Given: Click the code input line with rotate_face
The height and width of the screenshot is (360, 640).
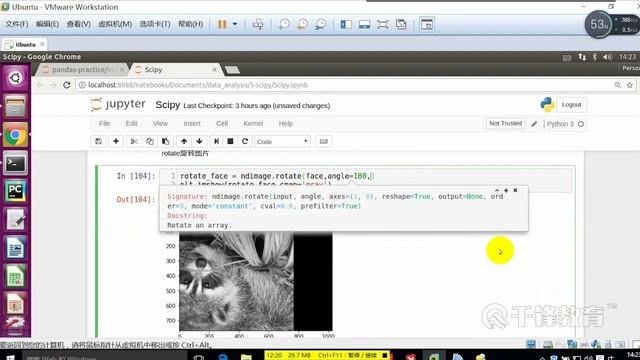Looking at the screenshot, I should [278, 176].
